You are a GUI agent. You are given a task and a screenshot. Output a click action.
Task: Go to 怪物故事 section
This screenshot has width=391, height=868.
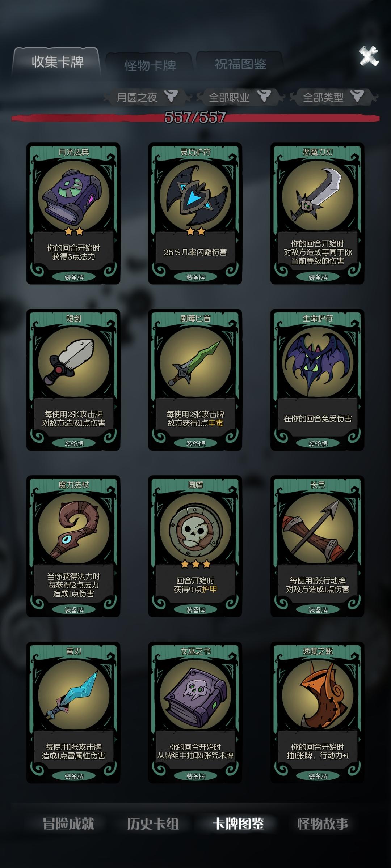323,824
